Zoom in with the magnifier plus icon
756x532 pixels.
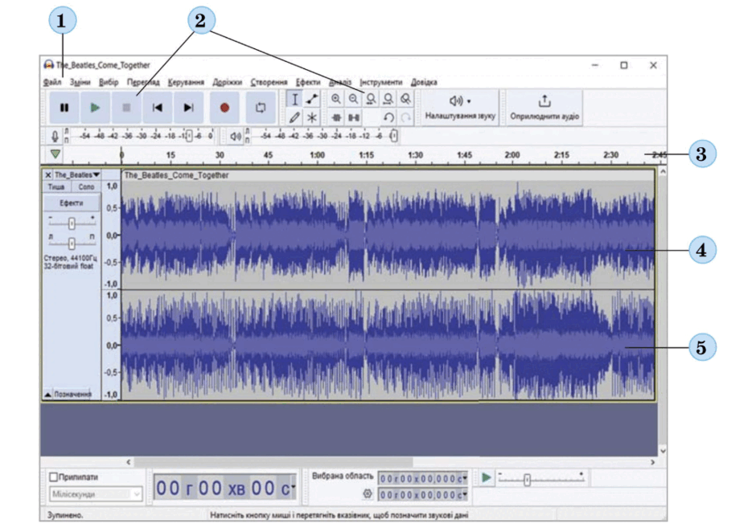pyautogui.click(x=336, y=99)
